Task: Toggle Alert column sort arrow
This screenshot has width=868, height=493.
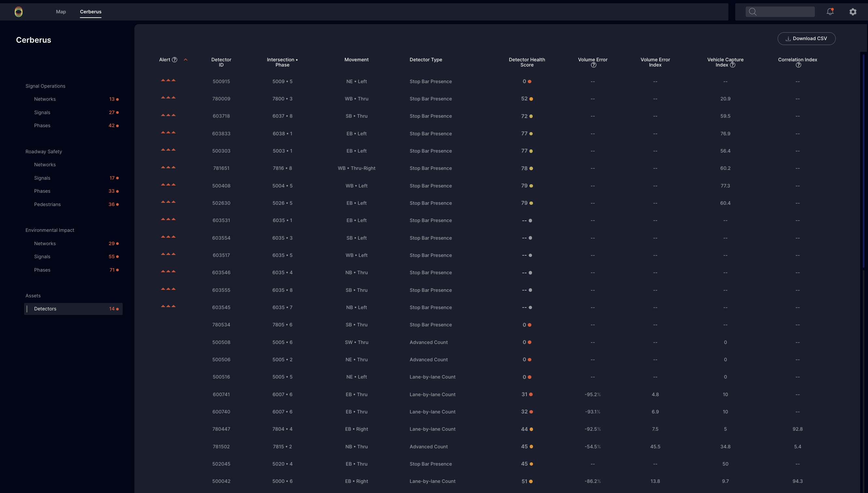Action: click(186, 60)
